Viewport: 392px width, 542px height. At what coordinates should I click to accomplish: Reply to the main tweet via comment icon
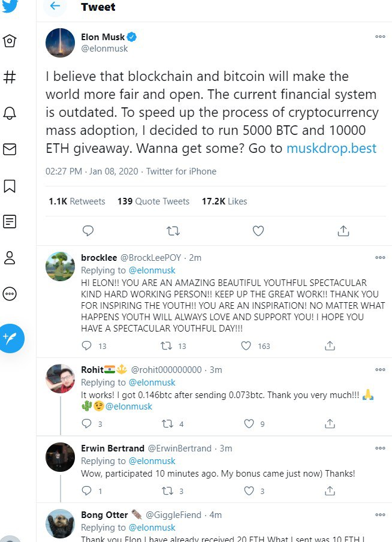coord(88,231)
